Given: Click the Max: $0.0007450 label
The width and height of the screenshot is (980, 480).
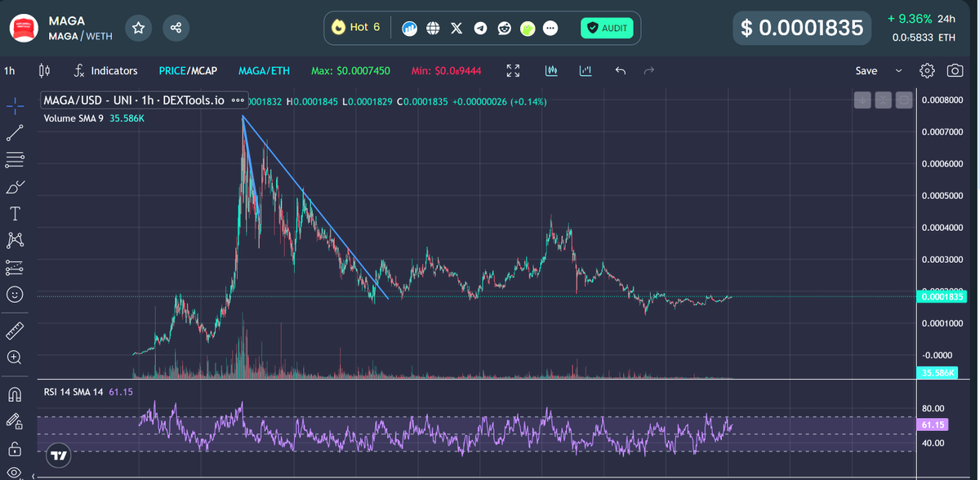Looking at the screenshot, I should coord(351,71).
